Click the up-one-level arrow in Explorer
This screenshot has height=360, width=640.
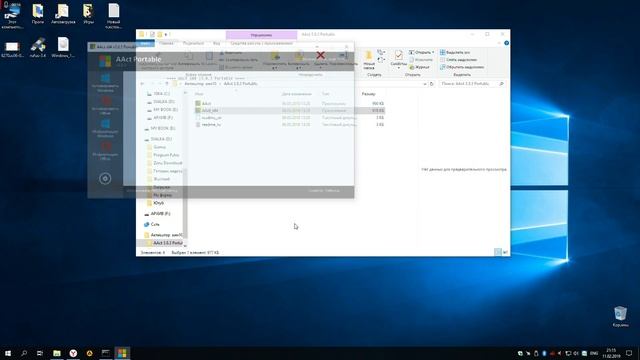[x=167, y=84]
